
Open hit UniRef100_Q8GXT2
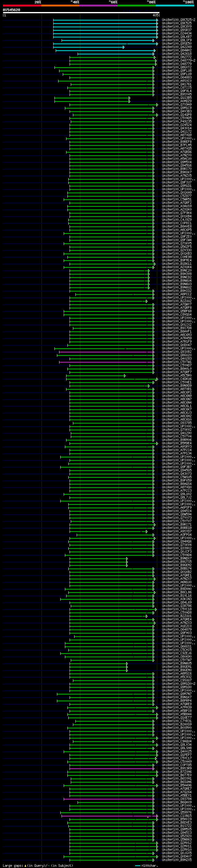[177, 67]
